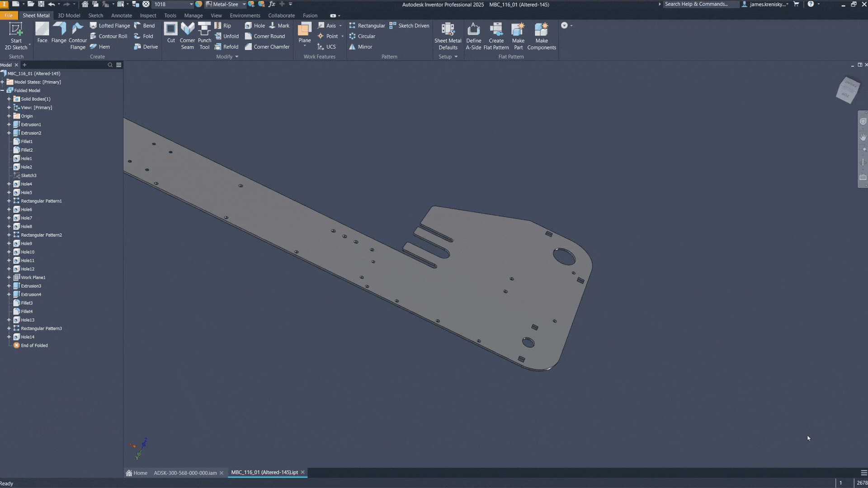The image size is (868, 488).
Task: Activate the Cut tool
Action: (171, 33)
